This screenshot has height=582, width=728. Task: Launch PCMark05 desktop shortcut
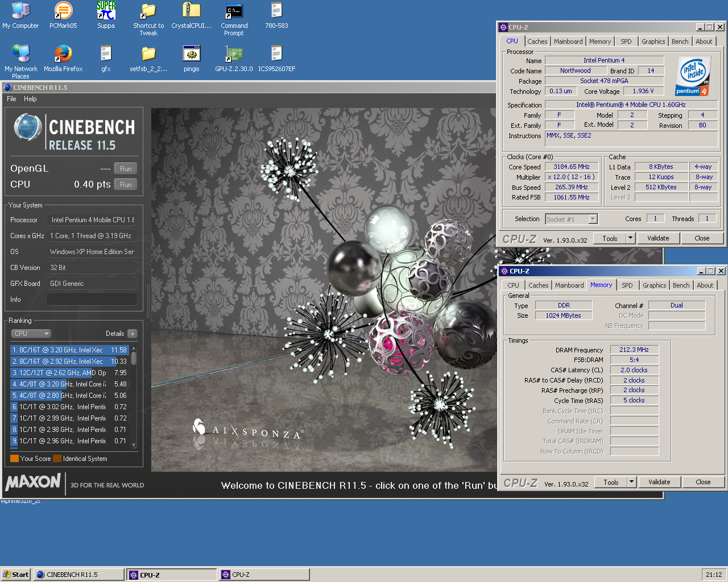63,15
